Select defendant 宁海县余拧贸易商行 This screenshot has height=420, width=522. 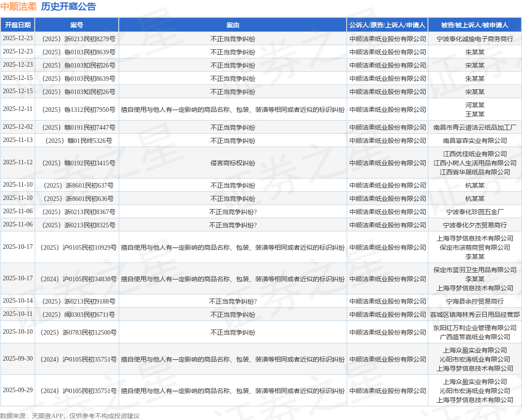click(x=475, y=301)
